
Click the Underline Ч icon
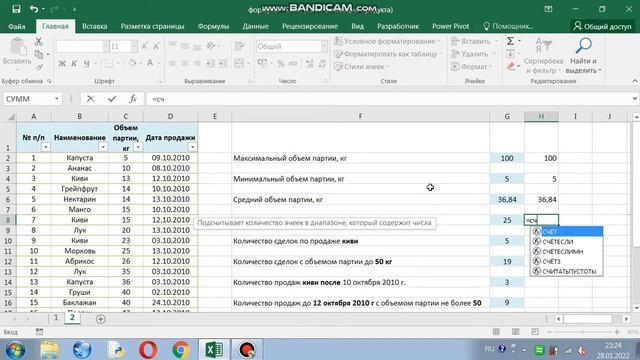pos(86,63)
